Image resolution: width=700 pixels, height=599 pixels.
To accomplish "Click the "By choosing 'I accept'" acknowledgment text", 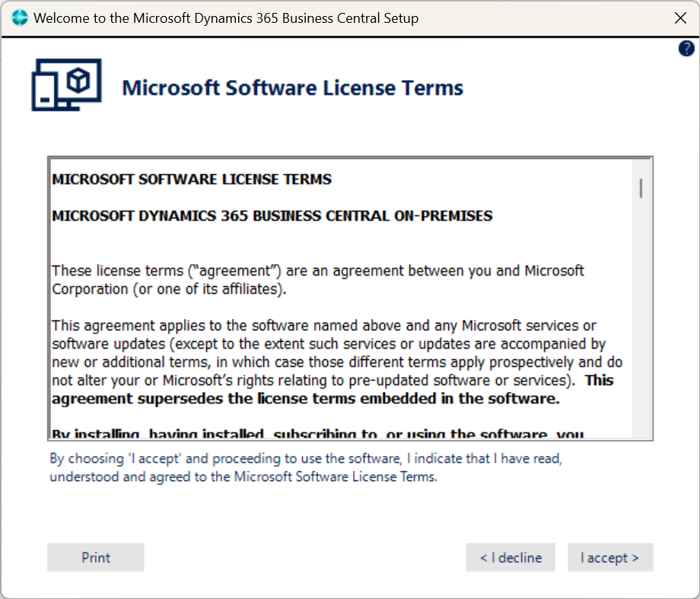I will coord(306,459).
